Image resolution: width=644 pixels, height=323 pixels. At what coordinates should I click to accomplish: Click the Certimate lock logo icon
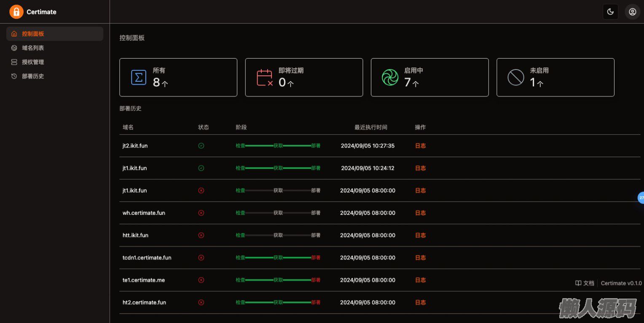pos(16,12)
